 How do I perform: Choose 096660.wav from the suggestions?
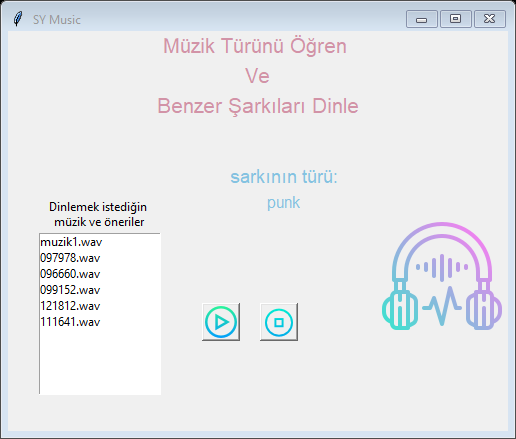coord(100,274)
